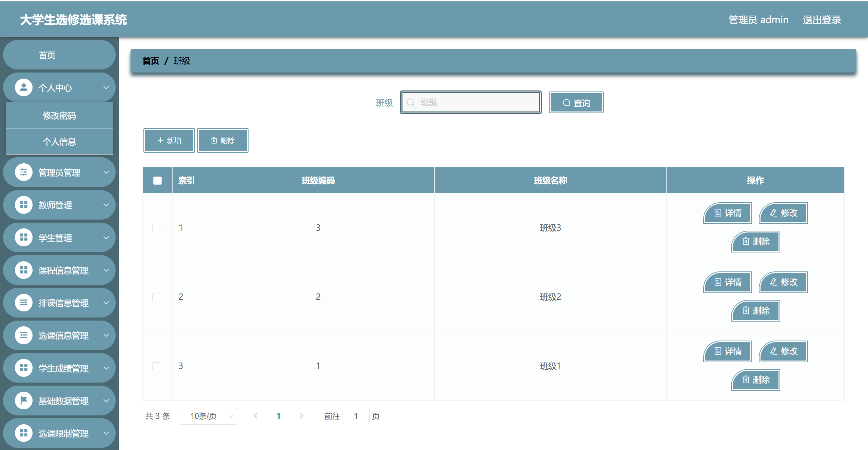Click the sliders icon next to 管理员管理
This screenshot has width=868, height=450.
[x=23, y=172]
